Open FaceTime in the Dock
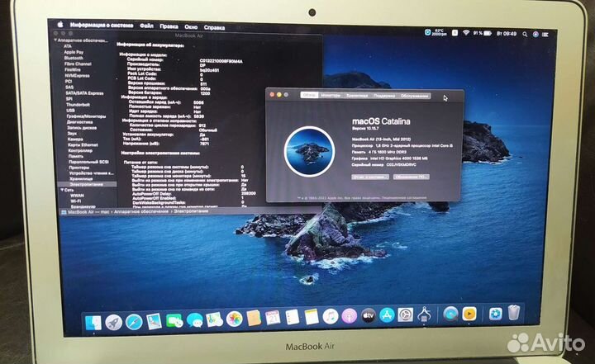The height and width of the screenshot is (364, 595). click(x=174, y=321)
